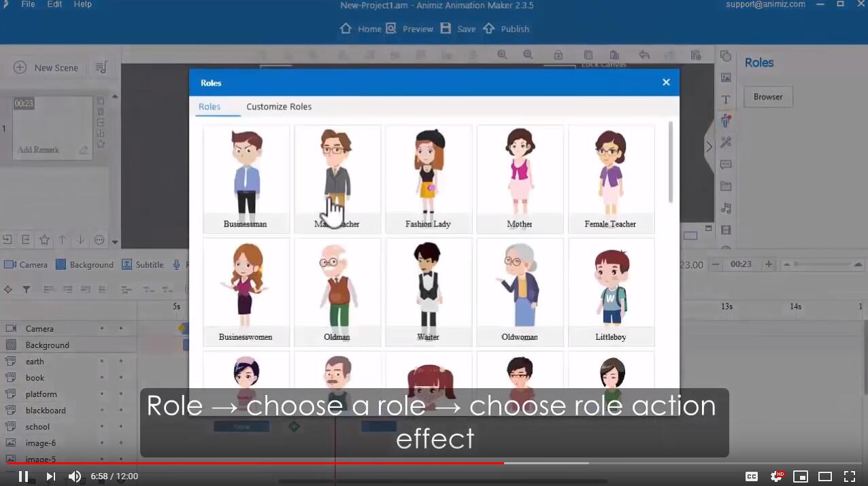Choose the Oldman character
Image resolution: width=868 pixels, height=486 pixels.
tap(337, 292)
